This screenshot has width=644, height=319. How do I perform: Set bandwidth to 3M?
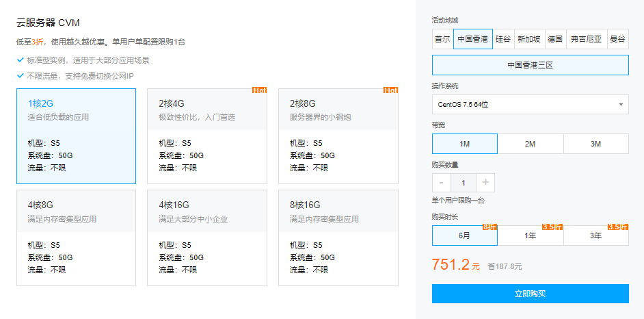(596, 144)
